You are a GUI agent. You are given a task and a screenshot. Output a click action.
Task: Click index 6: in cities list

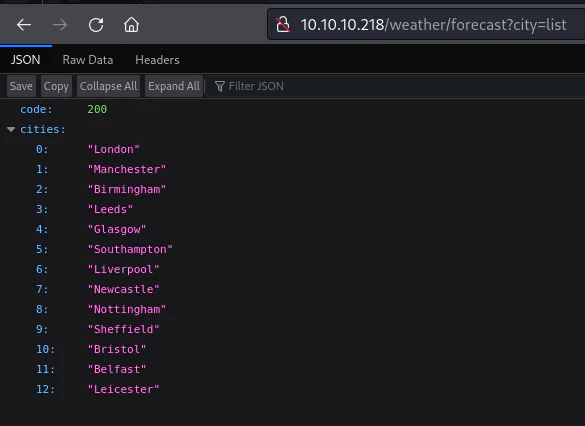(x=42, y=269)
